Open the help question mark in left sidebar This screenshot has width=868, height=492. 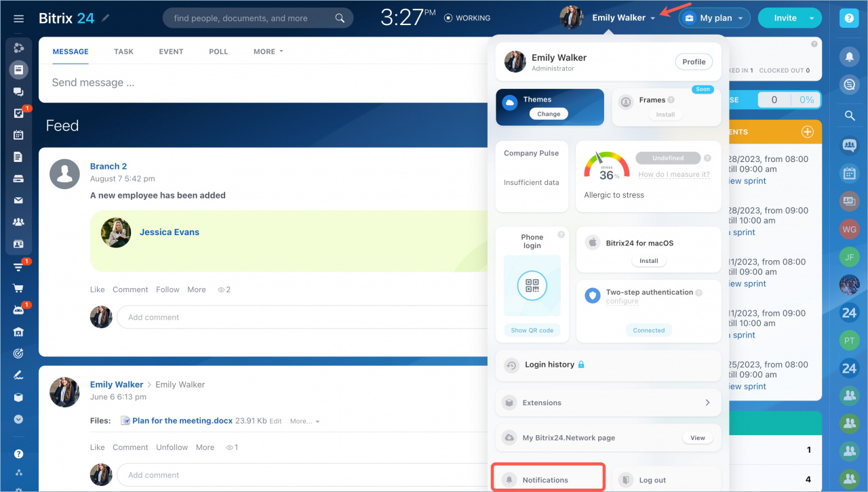[x=19, y=454]
